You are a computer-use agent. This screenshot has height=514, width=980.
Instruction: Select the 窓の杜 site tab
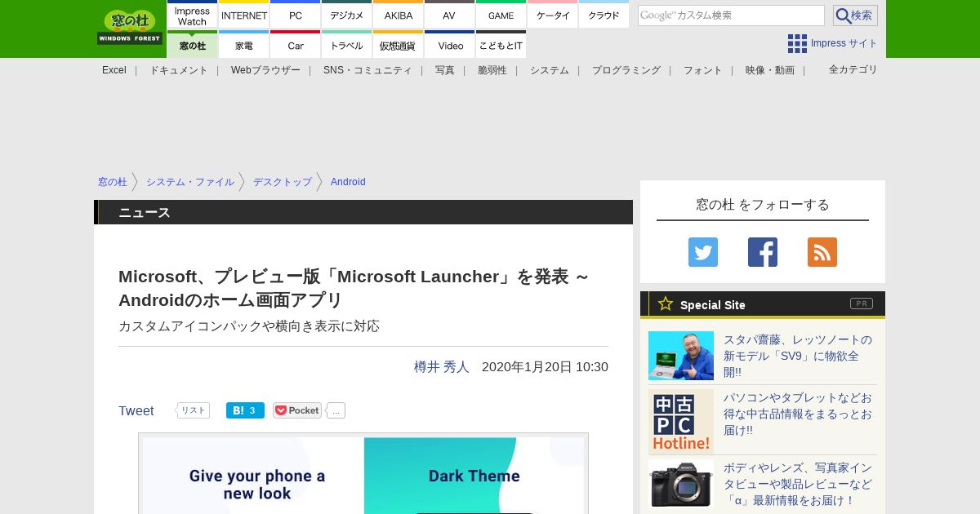pyautogui.click(x=192, y=45)
